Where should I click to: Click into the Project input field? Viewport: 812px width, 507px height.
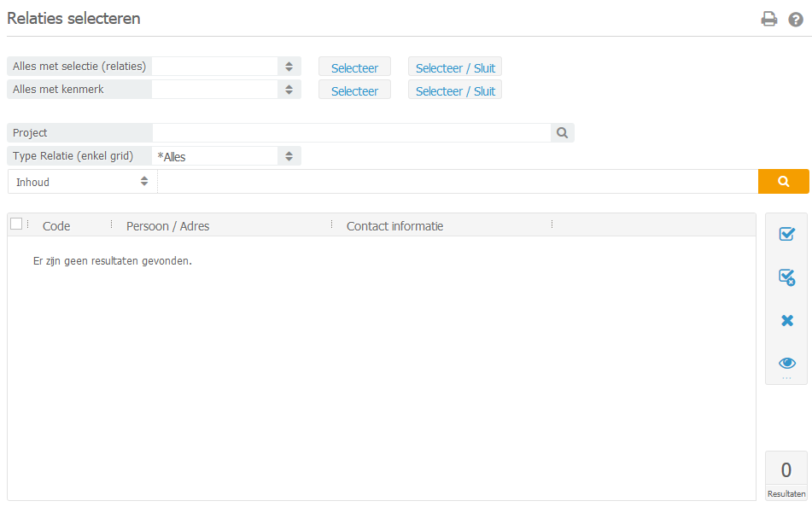coord(352,133)
